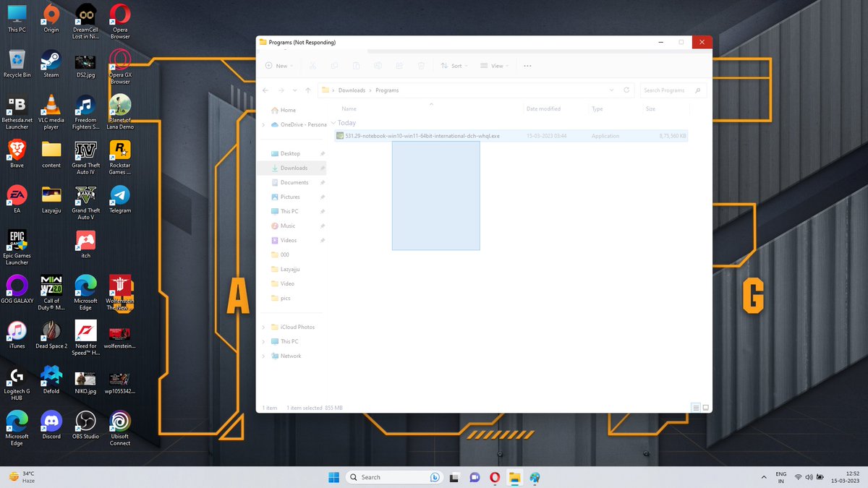Click New to create an item

pyautogui.click(x=278, y=65)
